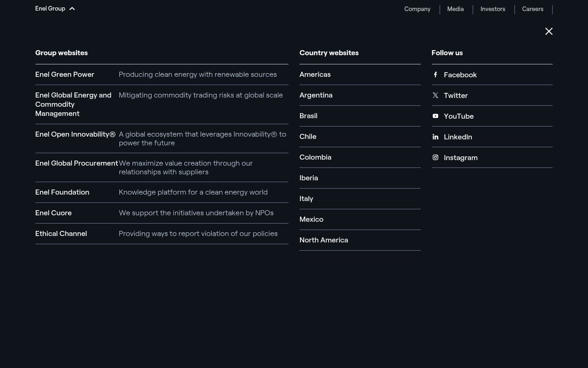Click 'We support the initiatives undertaken by NPOs'
Image resolution: width=588 pixels, height=368 pixels.
(x=196, y=213)
